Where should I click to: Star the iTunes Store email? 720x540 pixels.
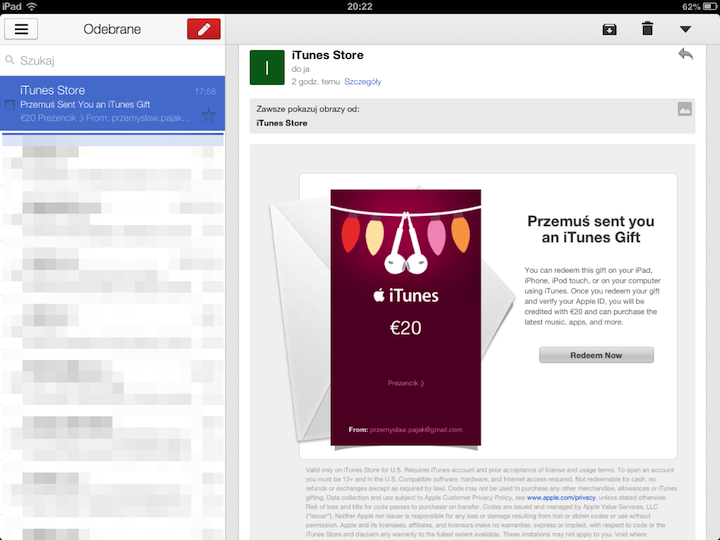pos(209,115)
